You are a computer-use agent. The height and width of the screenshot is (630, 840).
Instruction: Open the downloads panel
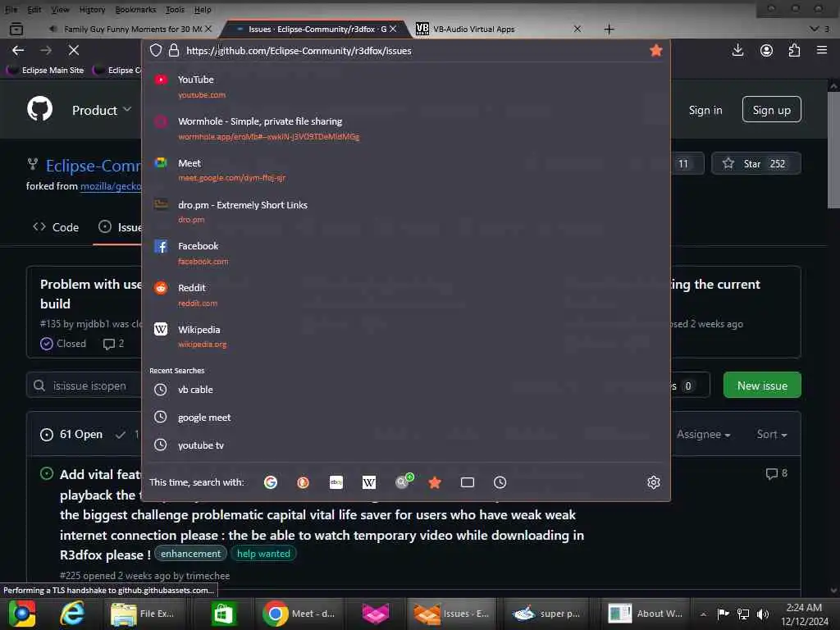pyautogui.click(x=737, y=50)
